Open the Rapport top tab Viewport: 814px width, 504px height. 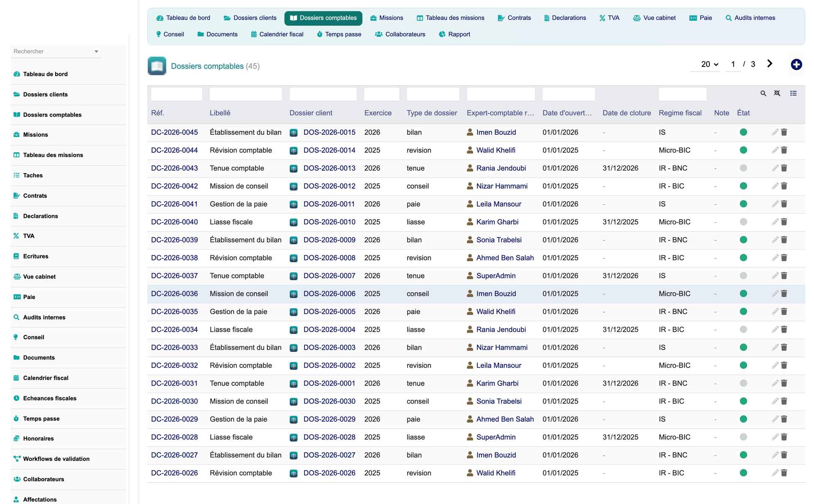point(454,34)
